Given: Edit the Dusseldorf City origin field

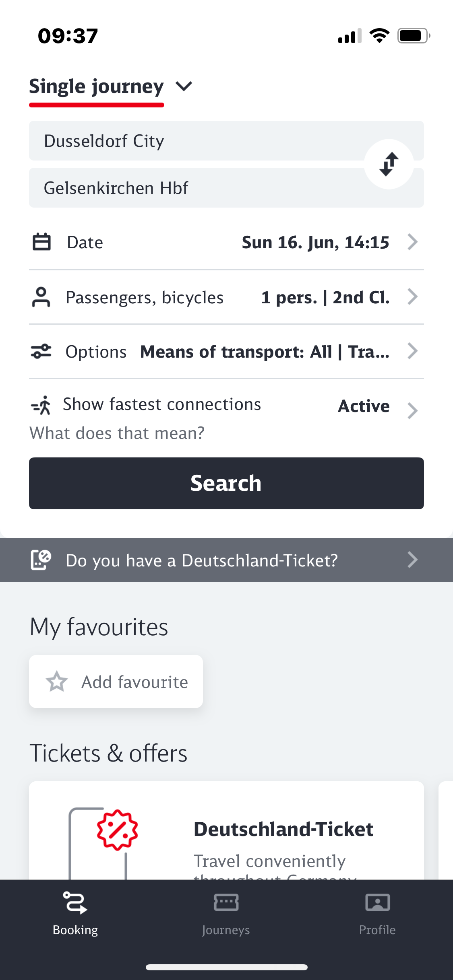Looking at the screenshot, I should tap(193, 141).
